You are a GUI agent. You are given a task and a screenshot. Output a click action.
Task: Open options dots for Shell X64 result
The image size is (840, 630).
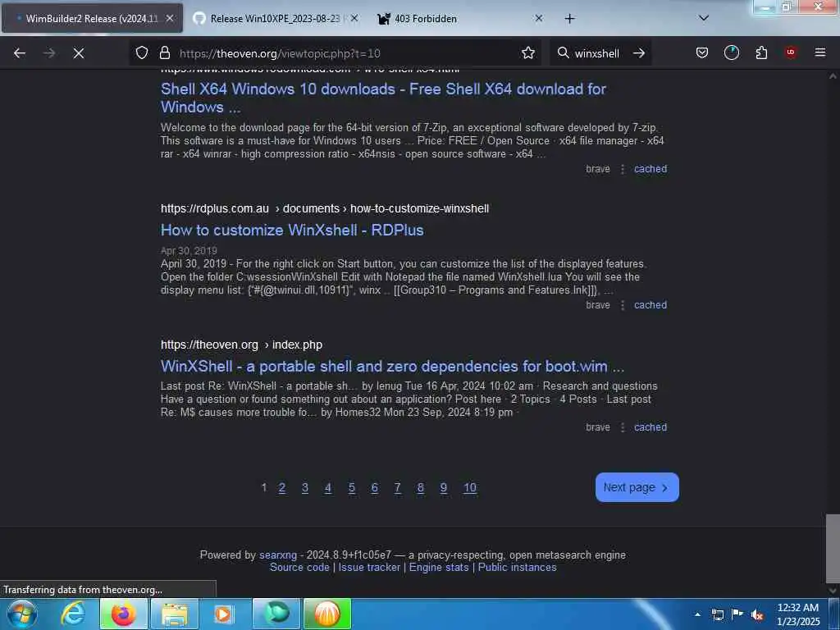pos(623,169)
